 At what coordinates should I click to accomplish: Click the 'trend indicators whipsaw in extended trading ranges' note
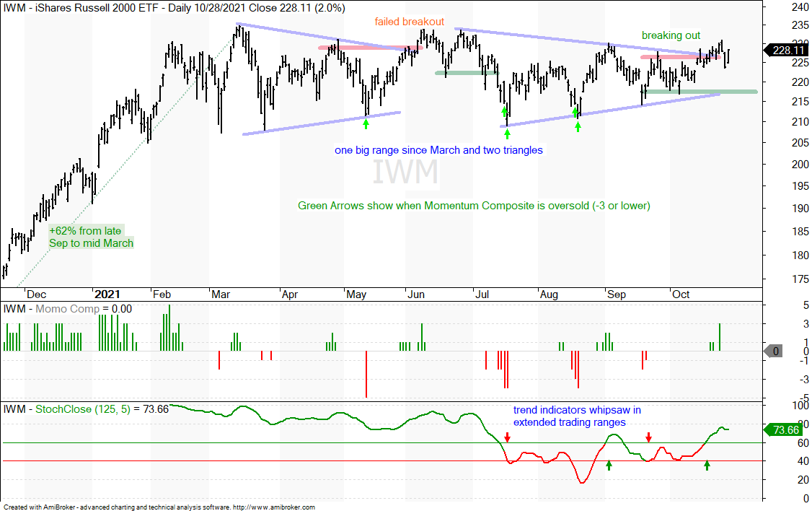pyautogui.click(x=577, y=416)
